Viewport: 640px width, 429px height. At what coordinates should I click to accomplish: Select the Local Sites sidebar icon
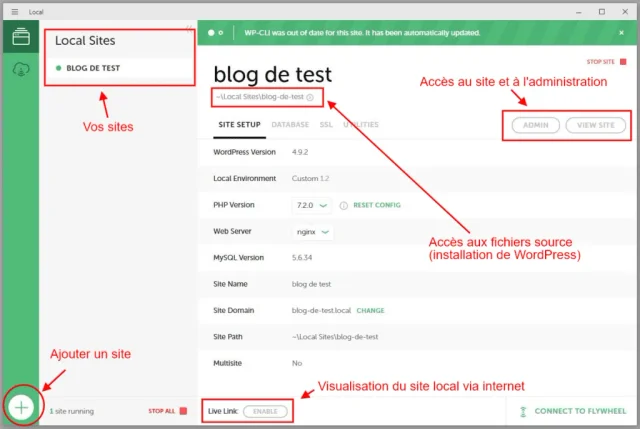(20, 38)
